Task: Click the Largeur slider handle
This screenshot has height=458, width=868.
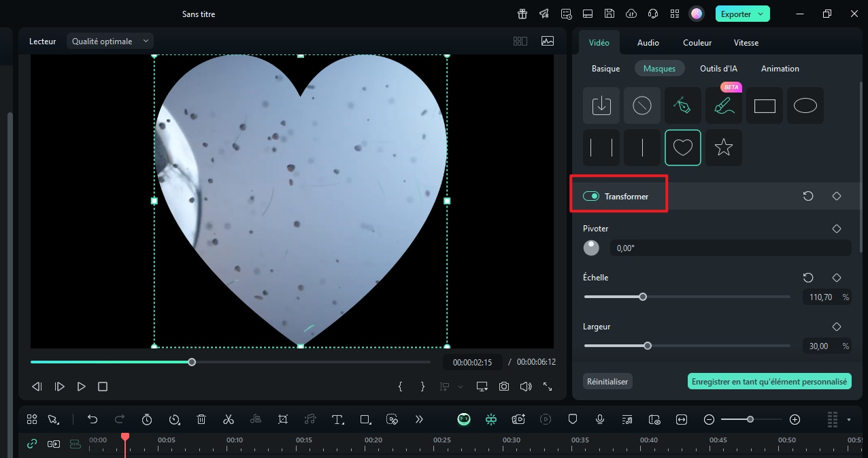Action: click(x=648, y=346)
